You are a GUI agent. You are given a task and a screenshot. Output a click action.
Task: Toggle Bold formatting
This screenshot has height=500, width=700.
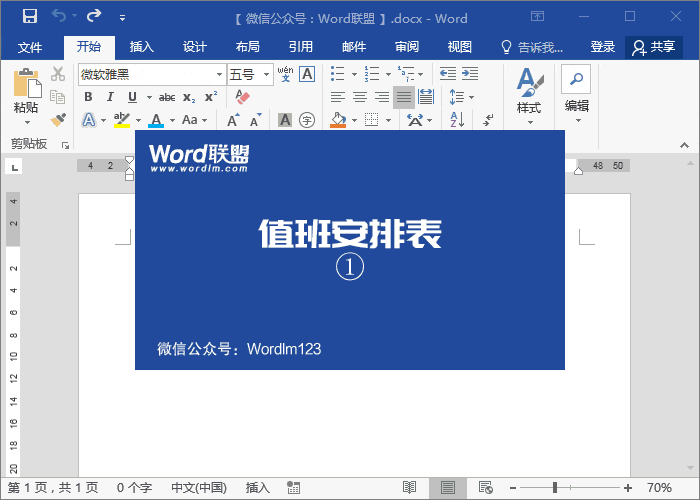(88, 96)
